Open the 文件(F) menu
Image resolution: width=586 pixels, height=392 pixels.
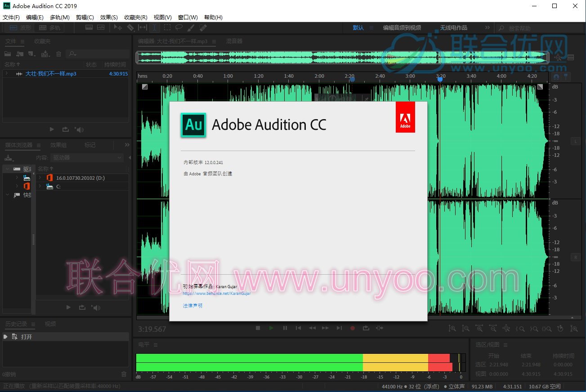click(x=11, y=18)
